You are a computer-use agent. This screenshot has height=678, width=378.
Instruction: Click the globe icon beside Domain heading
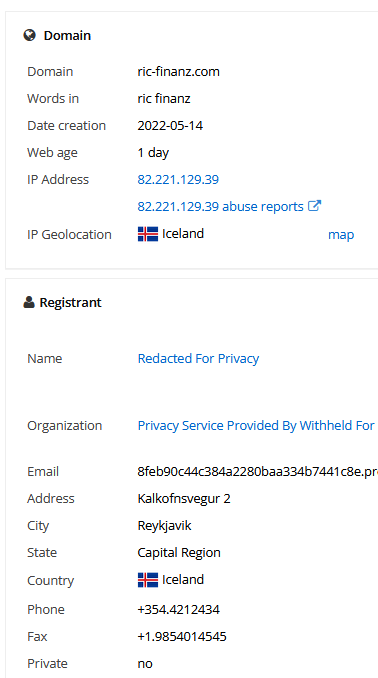point(29,35)
